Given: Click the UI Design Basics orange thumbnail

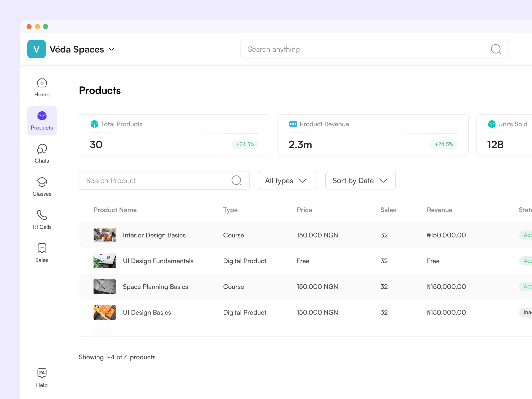Looking at the screenshot, I should (104, 312).
